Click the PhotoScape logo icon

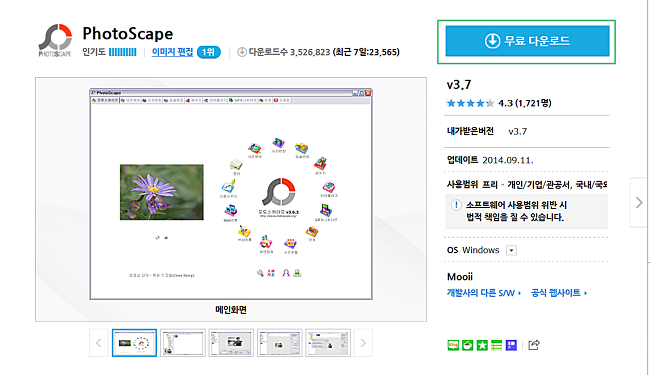pos(55,40)
